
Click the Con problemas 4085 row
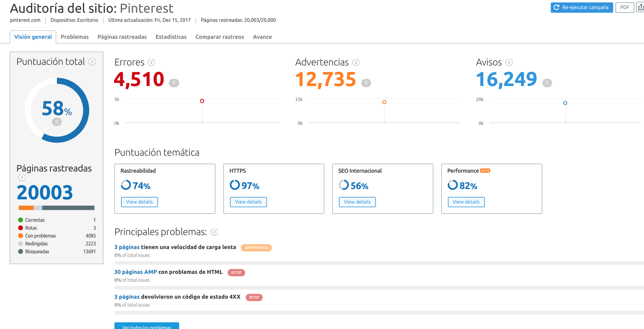pyautogui.click(x=57, y=236)
